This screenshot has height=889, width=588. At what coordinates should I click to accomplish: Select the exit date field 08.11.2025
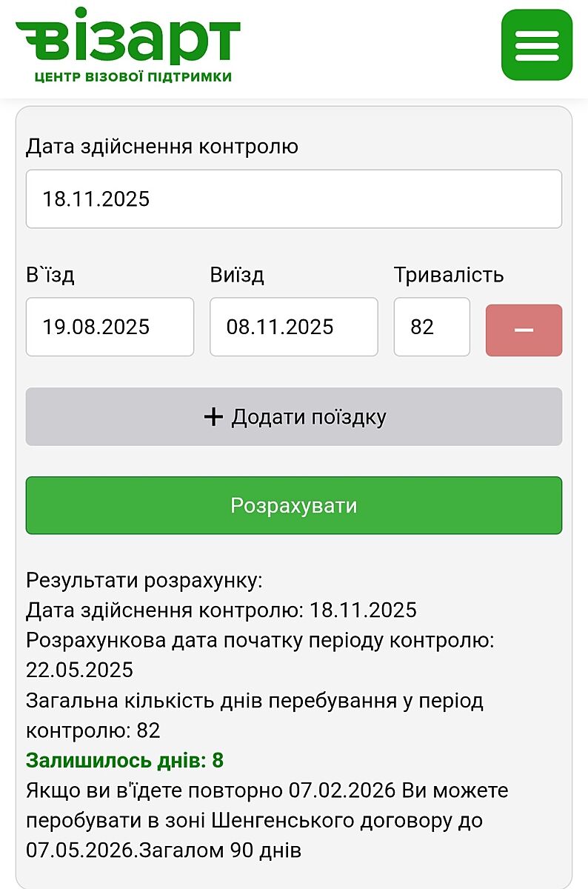pyautogui.click(x=293, y=327)
